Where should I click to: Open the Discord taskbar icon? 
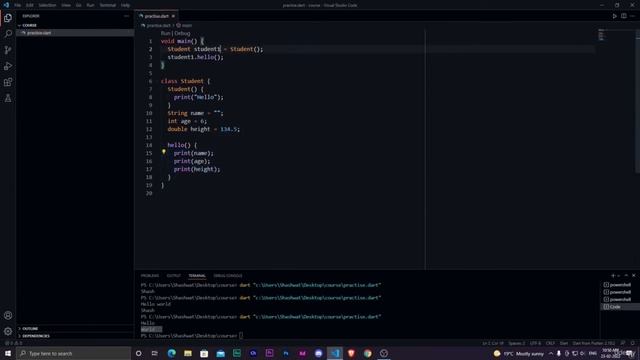[x=318, y=353]
